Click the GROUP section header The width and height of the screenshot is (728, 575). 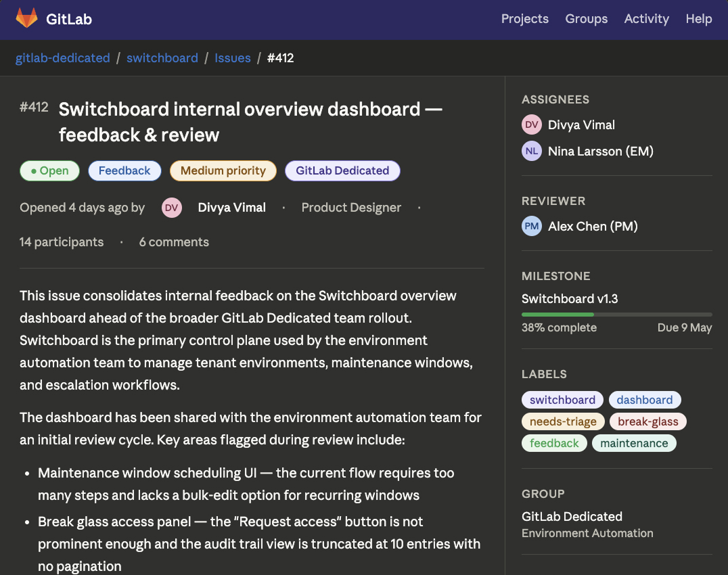[x=543, y=494]
